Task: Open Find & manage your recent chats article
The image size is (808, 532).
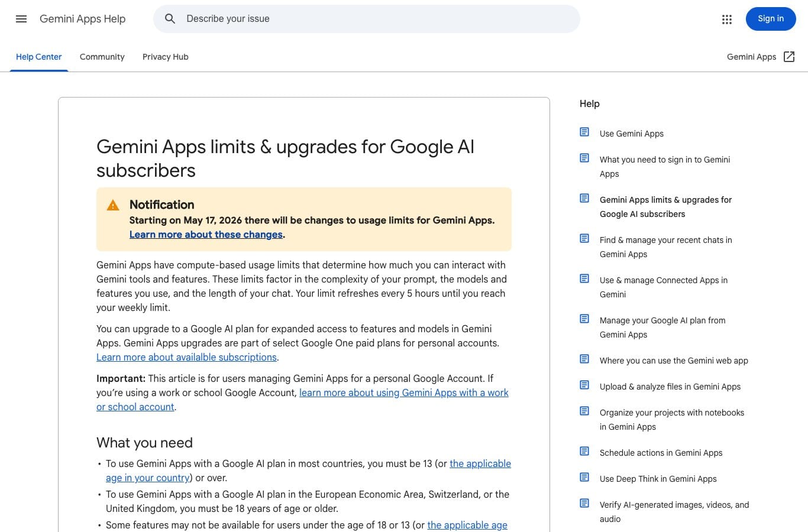Action: [x=666, y=247]
